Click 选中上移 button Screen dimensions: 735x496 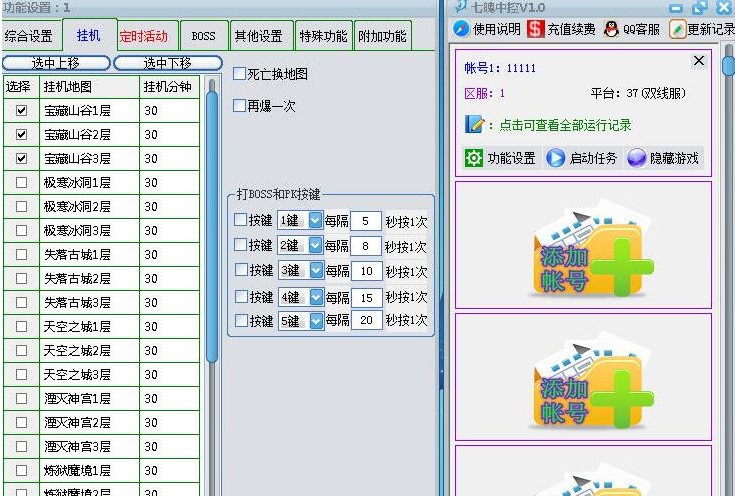point(56,63)
